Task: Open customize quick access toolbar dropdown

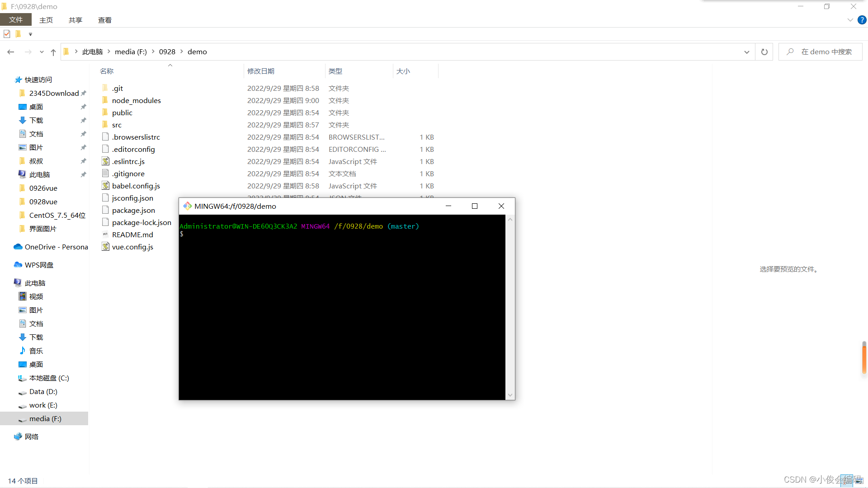Action: (x=30, y=34)
